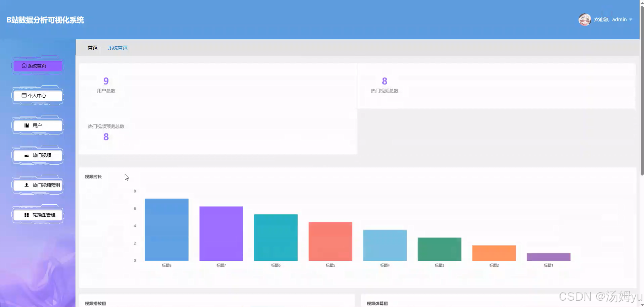Click the card icon beside 个人中心
The height and width of the screenshot is (307, 644).
click(24, 96)
